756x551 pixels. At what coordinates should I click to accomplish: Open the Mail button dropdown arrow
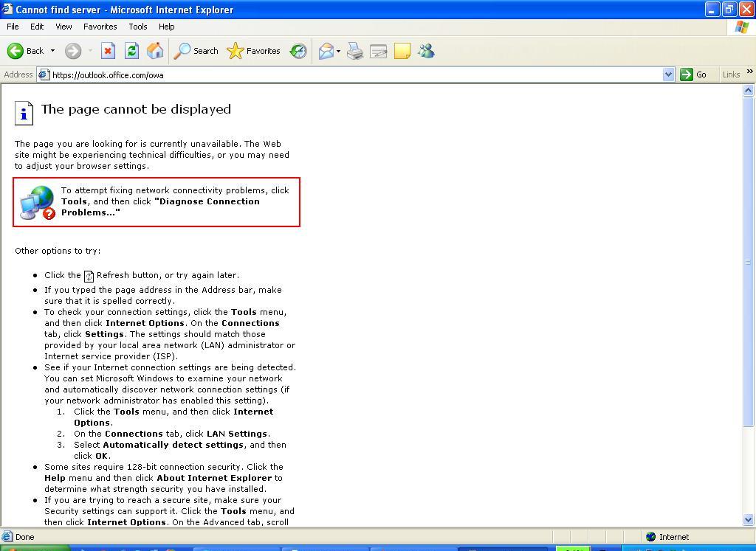(338, 51)
